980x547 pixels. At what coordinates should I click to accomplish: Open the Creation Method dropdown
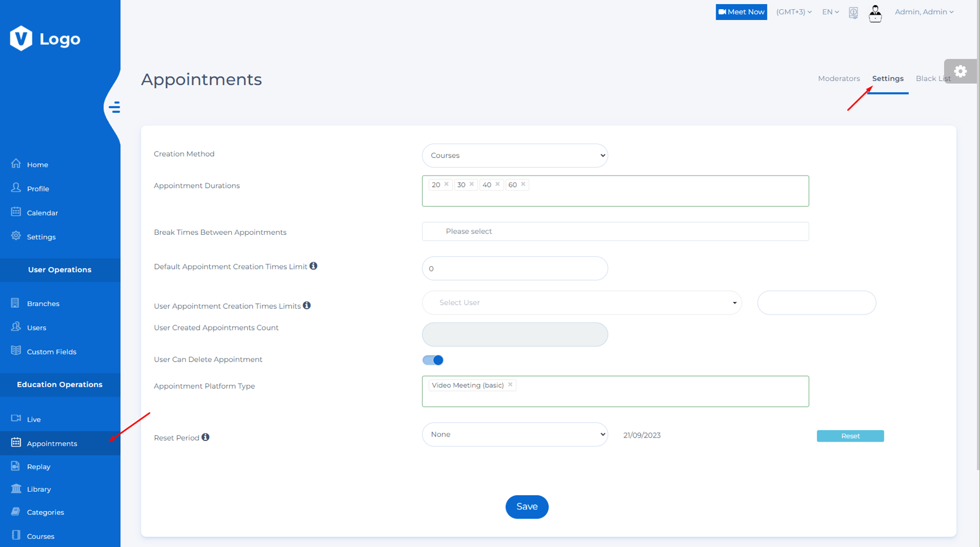coord(514,156)
